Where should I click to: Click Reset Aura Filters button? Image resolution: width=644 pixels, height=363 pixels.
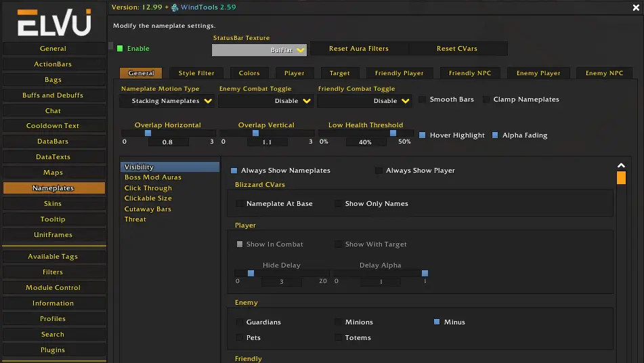[x=358, y=49]
